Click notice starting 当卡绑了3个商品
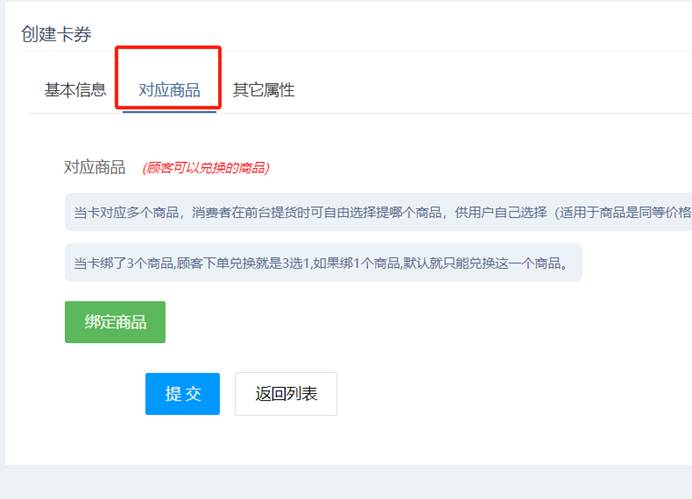The height and width of the screenshot is (499, 692). (323, 263)
